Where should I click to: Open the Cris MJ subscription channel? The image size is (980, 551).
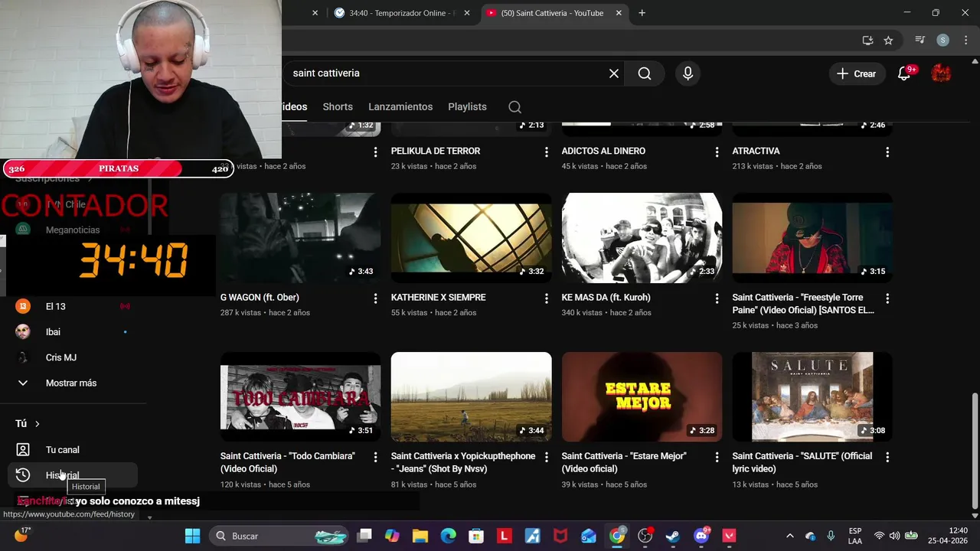click(73, 357)
